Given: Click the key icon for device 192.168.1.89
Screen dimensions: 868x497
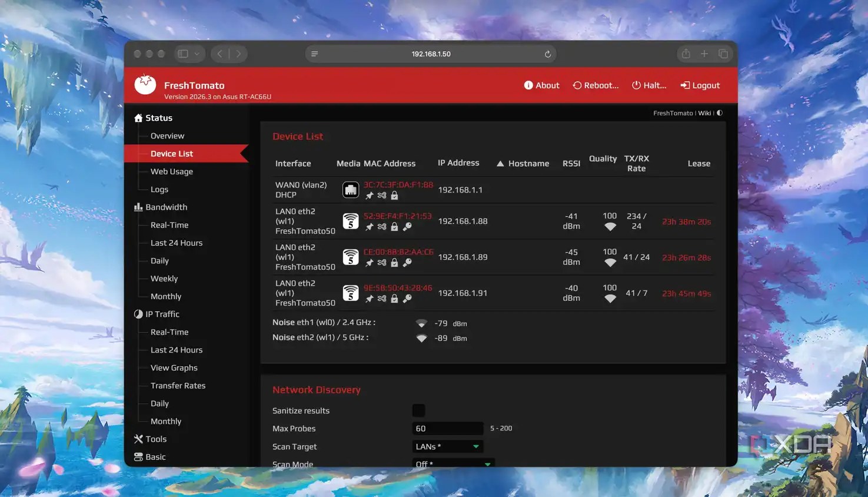Looking at the screenshot, I should (x=407, y=263).
